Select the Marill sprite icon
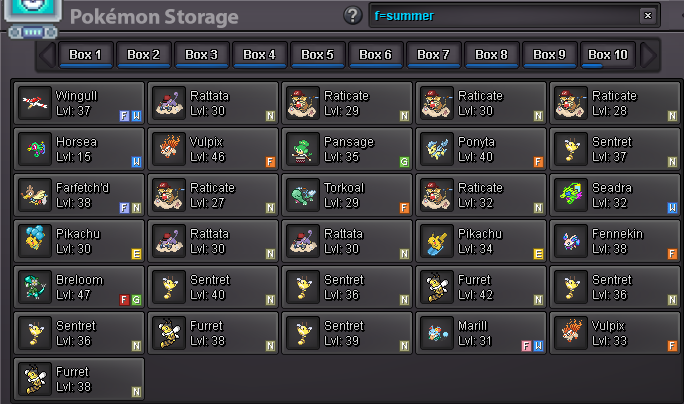The image size is (684, 404). 437,333
